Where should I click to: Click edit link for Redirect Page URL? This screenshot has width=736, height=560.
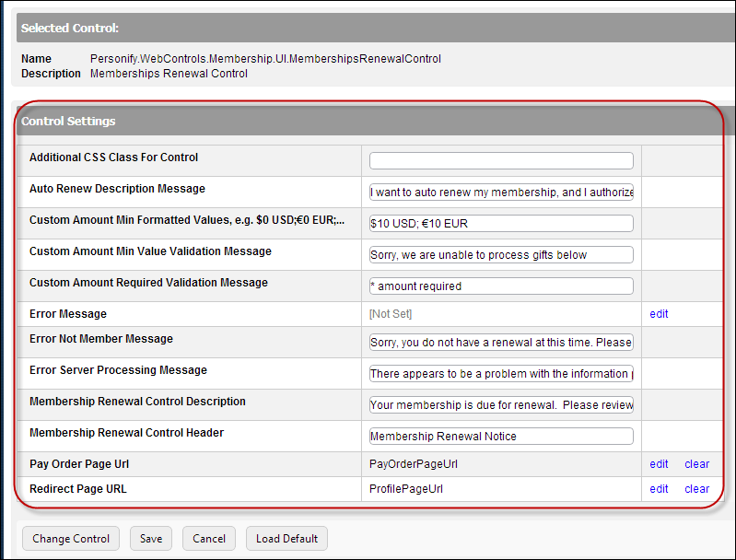pos(659,489)
